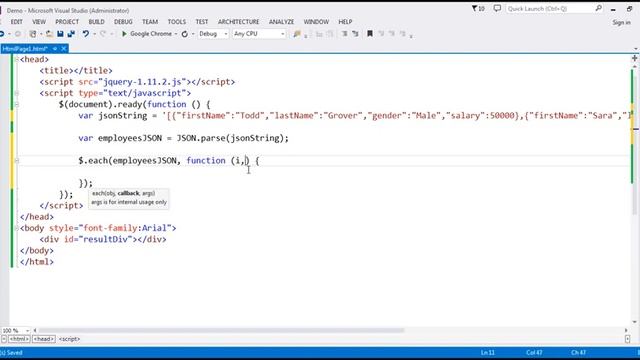The height and width of the screenshot is (360, 640).
Task: Click the horizontal scrollbar thumb
Action: (221, 330)
